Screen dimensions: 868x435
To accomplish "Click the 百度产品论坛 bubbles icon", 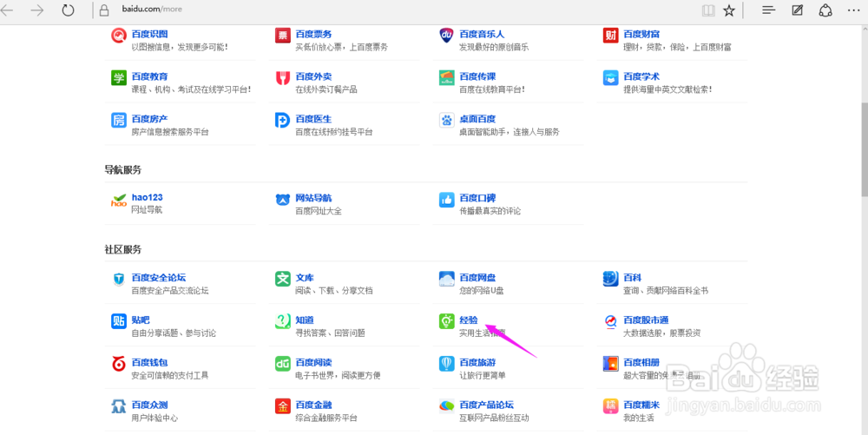I will pyautogui.click(x=446, y=406).
